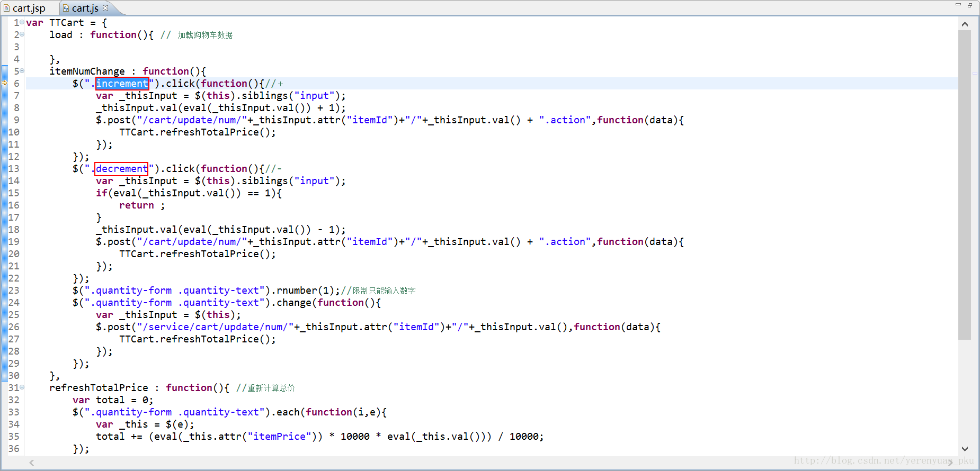The height and width of the screenshot is (471, 980).
Task: Collapse the load function fold at line 2
Action: coord(22,34)
